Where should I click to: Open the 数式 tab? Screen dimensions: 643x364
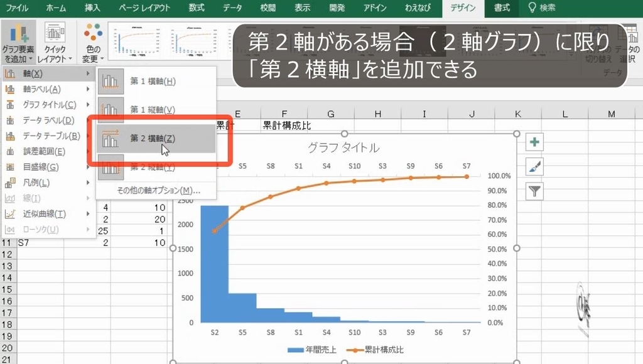tap(197, 8)
